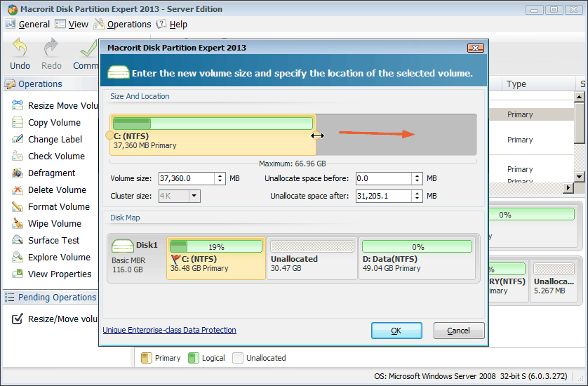
Task: Click the Unallocate space before field
Action: (384, 178)
